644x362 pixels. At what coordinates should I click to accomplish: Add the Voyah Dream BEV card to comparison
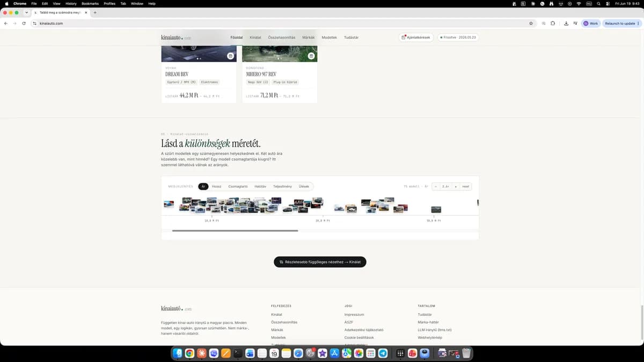tap(230, 56)
